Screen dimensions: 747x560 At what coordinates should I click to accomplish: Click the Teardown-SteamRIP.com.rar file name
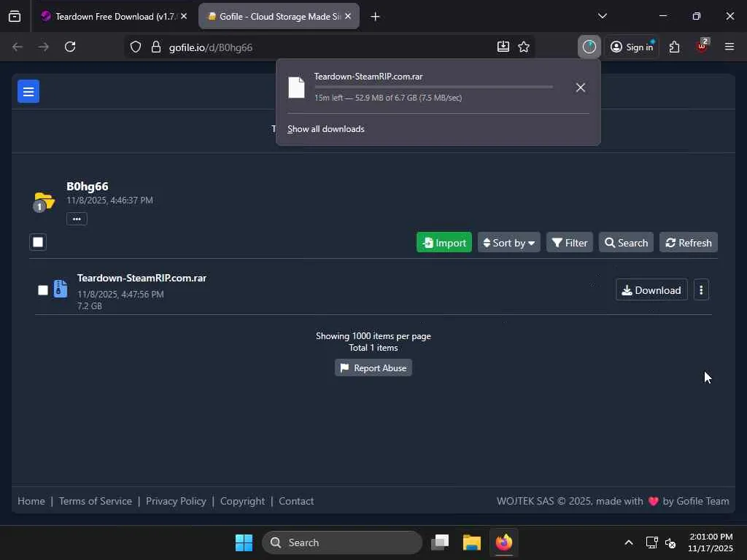(142, 278)
